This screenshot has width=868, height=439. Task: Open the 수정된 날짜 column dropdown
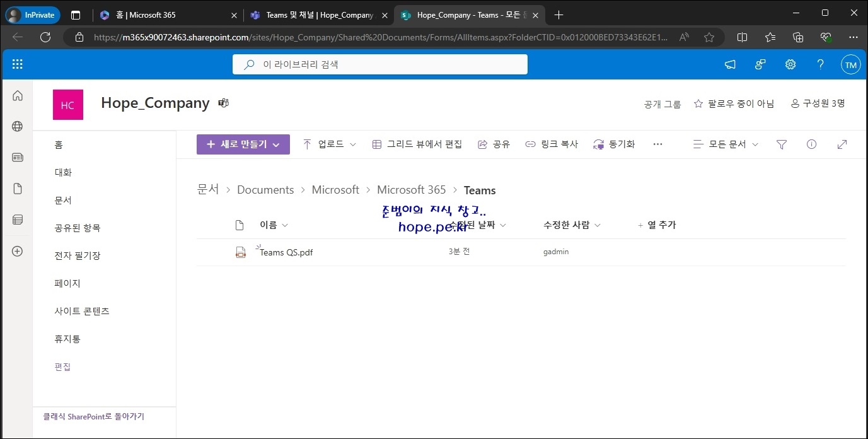[478, 225]
